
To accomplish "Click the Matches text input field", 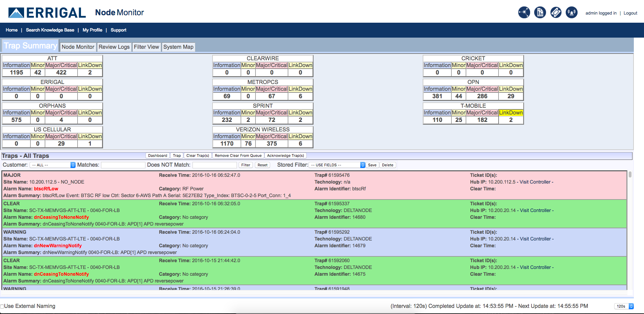I will 123,165.
